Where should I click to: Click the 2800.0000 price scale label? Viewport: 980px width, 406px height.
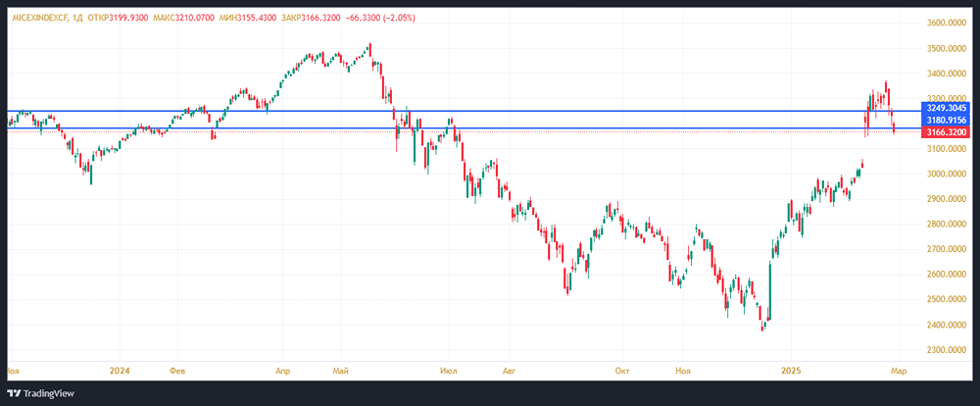point(949,225)
